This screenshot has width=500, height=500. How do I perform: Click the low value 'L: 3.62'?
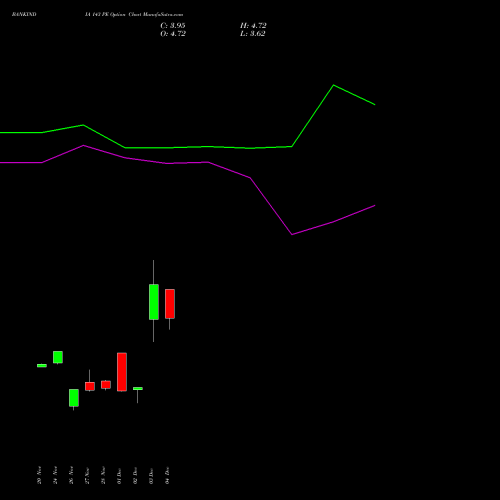coord(252,34)
